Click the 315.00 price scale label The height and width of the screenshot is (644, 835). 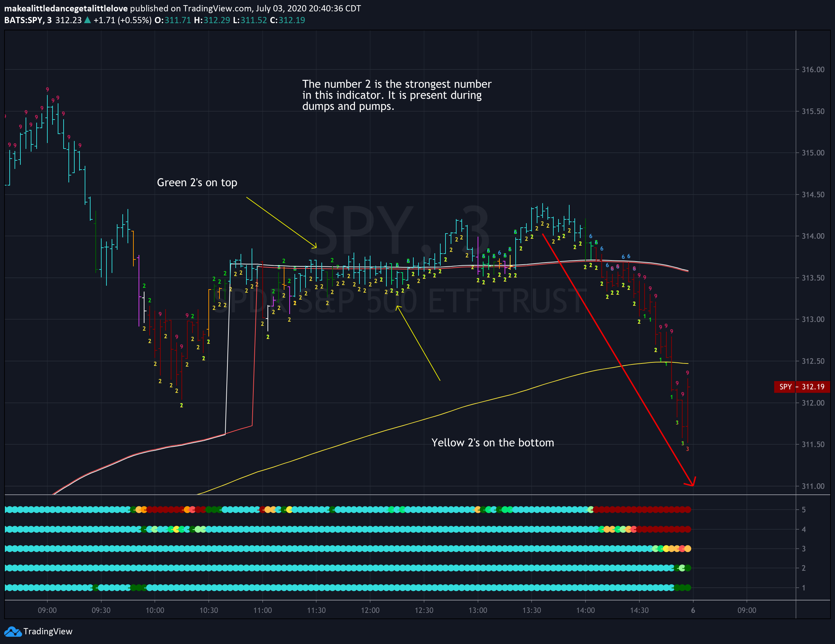click(x=813, y=153)
